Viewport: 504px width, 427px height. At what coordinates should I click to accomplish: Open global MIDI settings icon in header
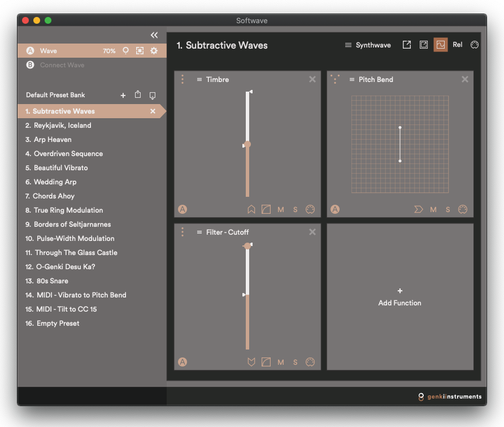click(x=475, y=45)
